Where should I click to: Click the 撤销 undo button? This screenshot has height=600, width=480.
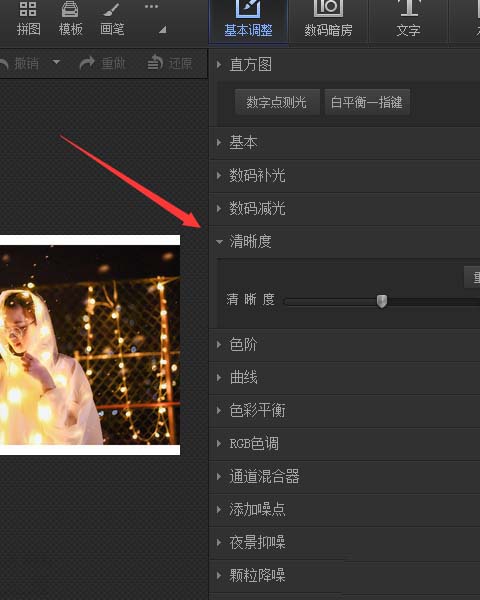tap(20, 63)
